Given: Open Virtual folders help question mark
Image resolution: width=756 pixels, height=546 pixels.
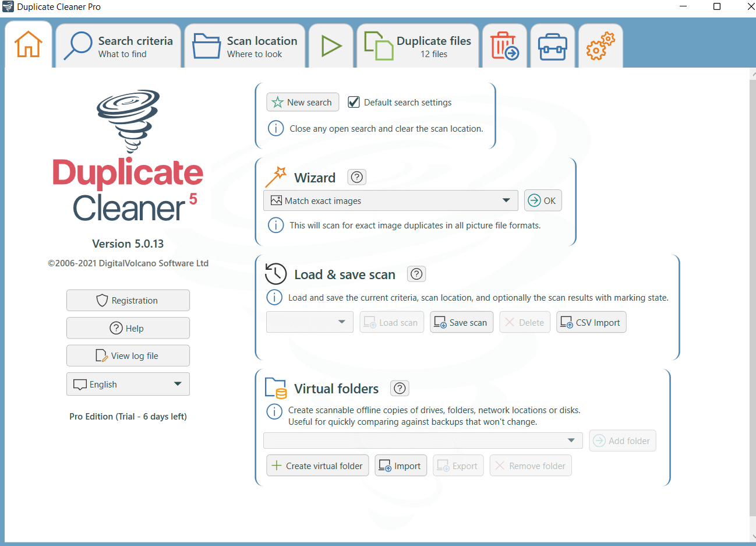Looking at the screenshot, I should pyautogui.click(x=400, y=388).
